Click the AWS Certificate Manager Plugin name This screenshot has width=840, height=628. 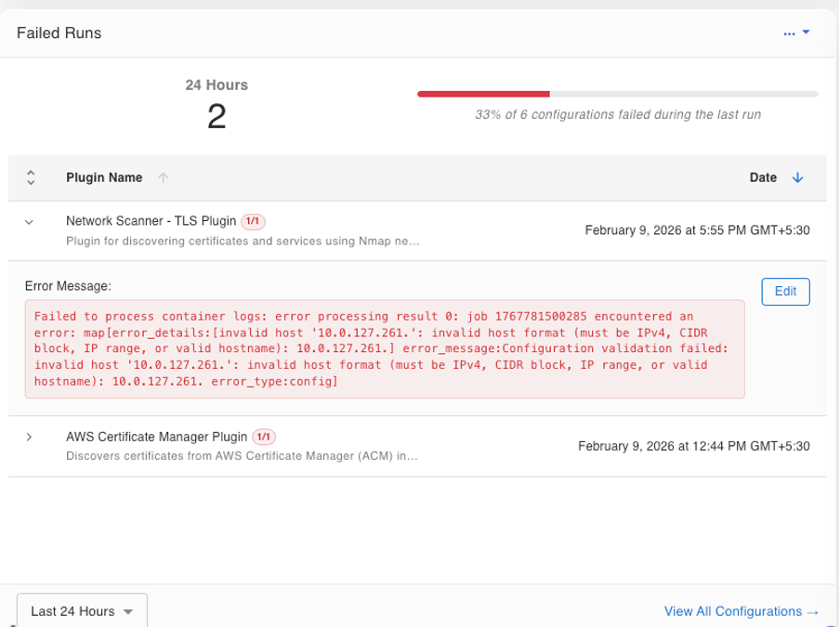pyautogui.click(x=156, y=437)
